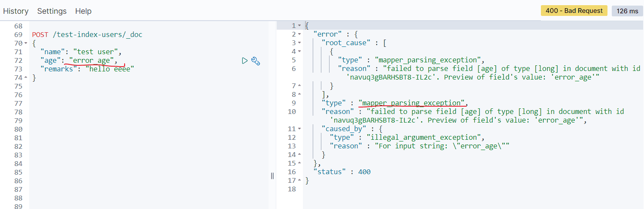This screenshot has width=644, height=209.
Task: Collapse the "root_cause" array fold arrow
Action: pos(299,43)
